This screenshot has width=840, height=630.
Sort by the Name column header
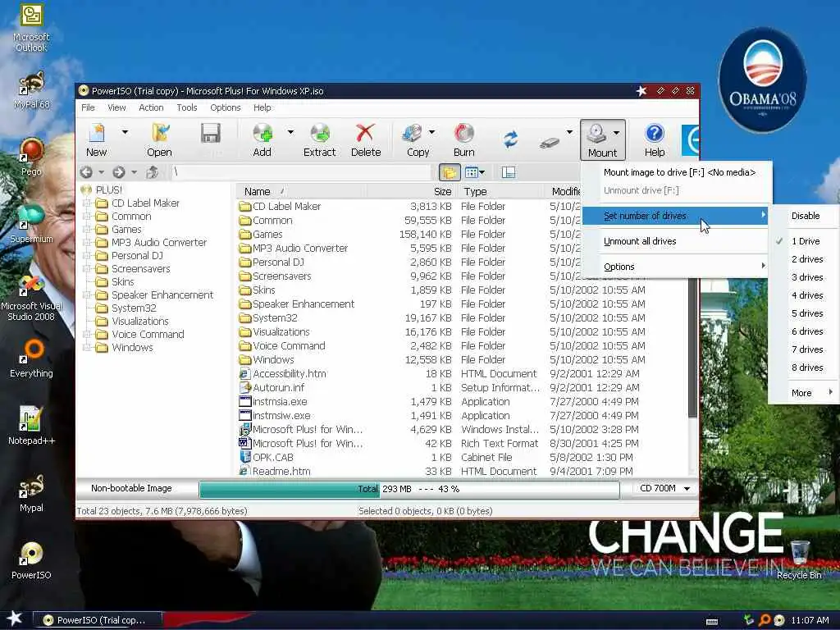(x=300, y=191)
